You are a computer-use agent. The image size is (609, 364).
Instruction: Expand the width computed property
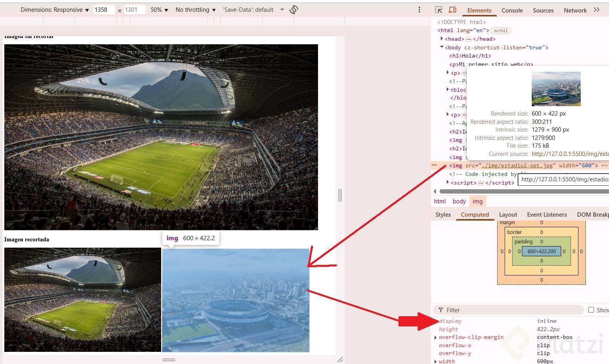coord(436,361)
